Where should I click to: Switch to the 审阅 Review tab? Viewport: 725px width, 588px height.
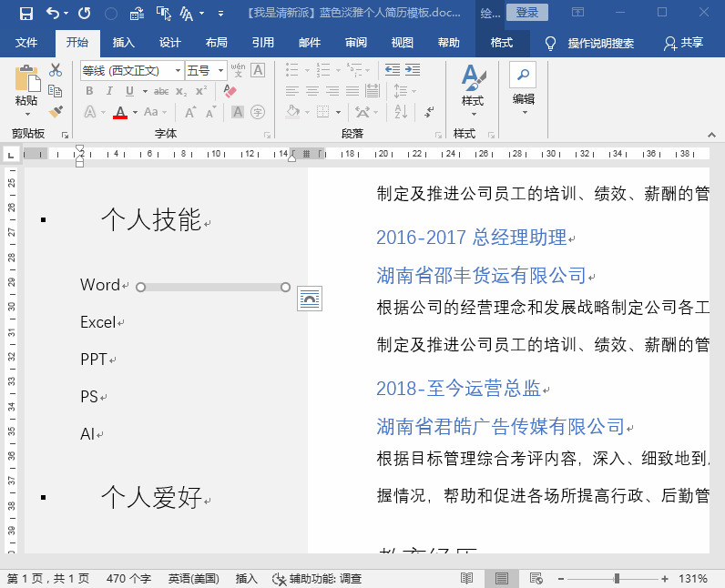[x=356, y=43]
